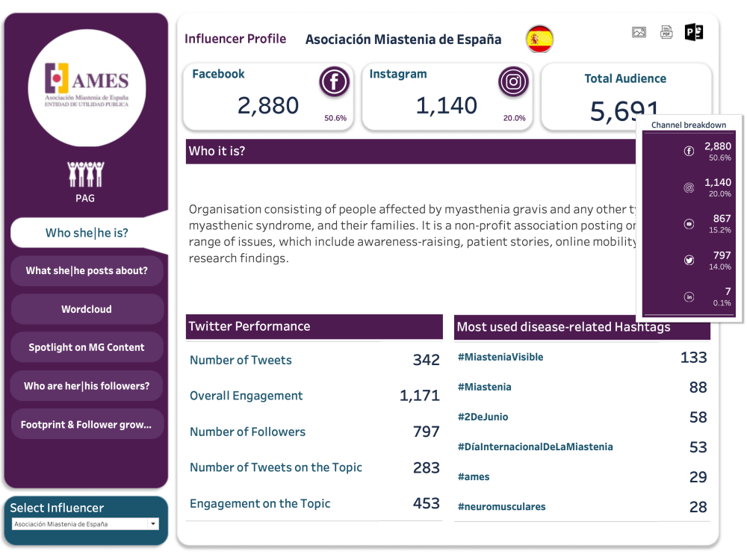The height and width of the screenshot is (560, 747).
Task: Open 'Who are her|his followers?' section
Action: tap(87, 385)
